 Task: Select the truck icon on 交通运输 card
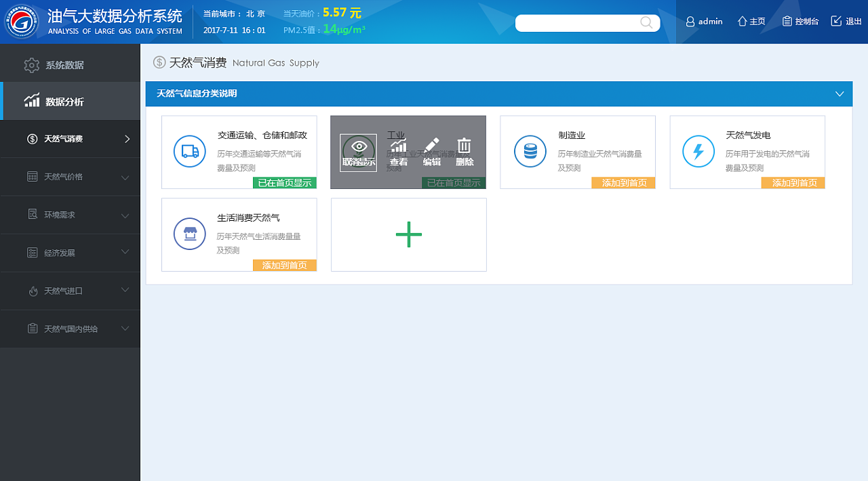[x=189, y=152]
